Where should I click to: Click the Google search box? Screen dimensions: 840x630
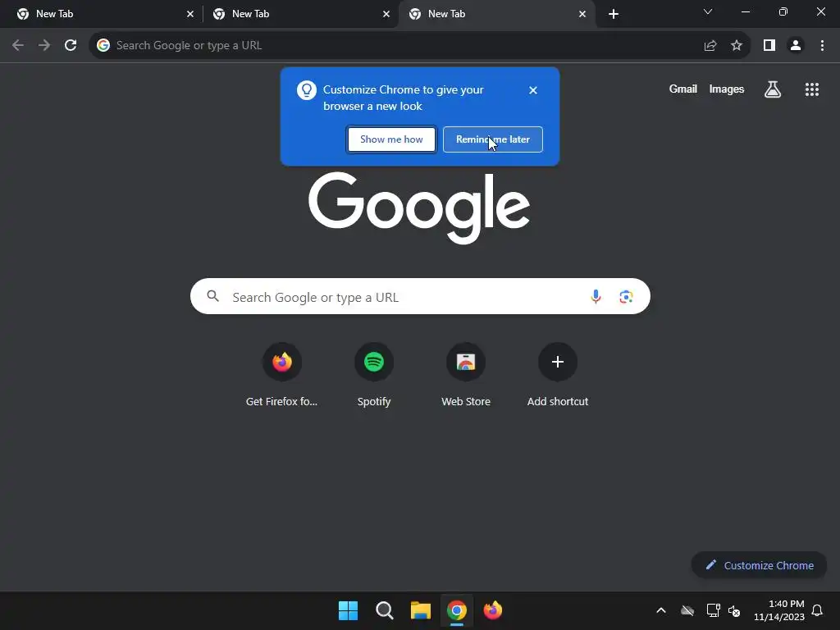click(420, 296)
